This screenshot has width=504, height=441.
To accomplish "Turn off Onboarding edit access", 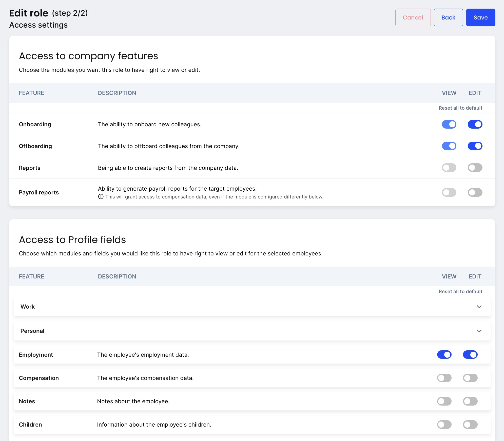I will [475, 124].
